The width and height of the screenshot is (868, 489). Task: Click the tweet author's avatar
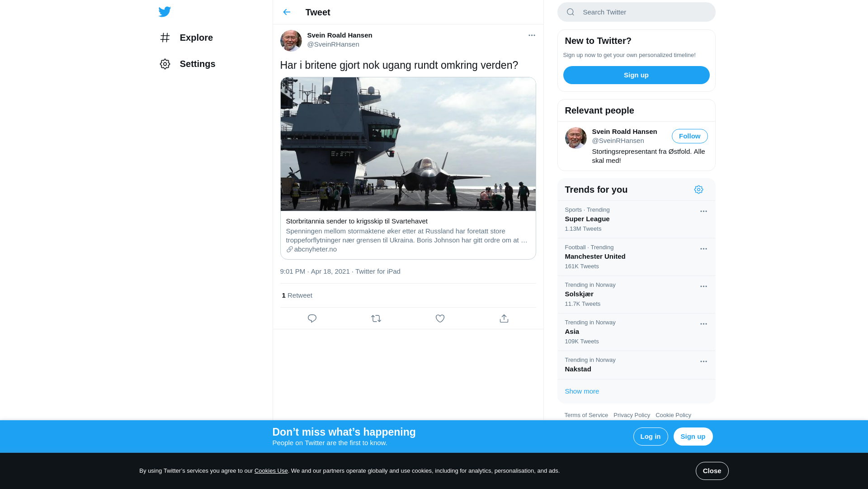pos(291,41)
